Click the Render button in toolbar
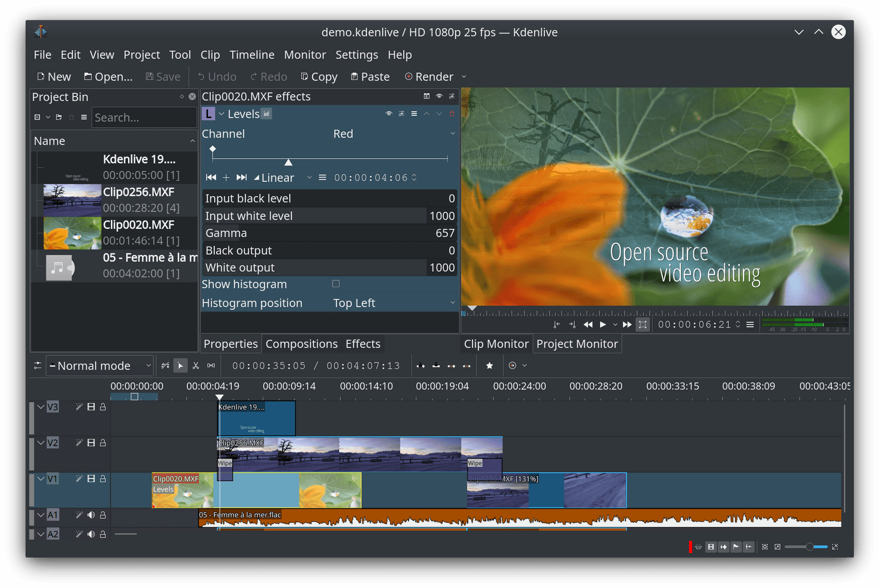The width and height of the screenshot is (879, 588). click(x=430, y=77)
